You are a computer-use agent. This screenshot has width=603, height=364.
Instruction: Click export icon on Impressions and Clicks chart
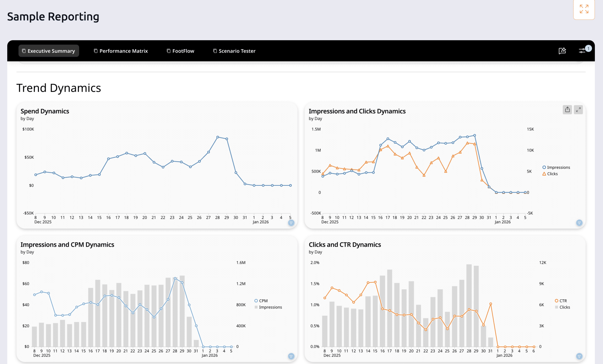[567, 110]
